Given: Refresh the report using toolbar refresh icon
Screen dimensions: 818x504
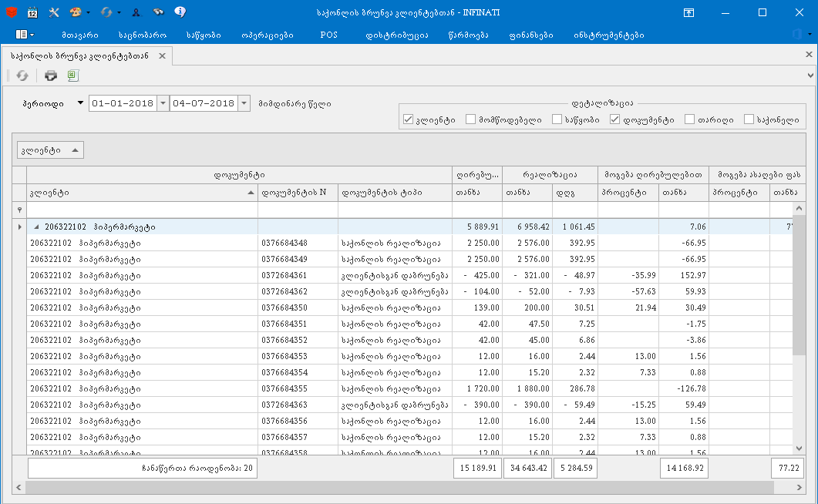Looking at the screenshot, I should 22,76.
